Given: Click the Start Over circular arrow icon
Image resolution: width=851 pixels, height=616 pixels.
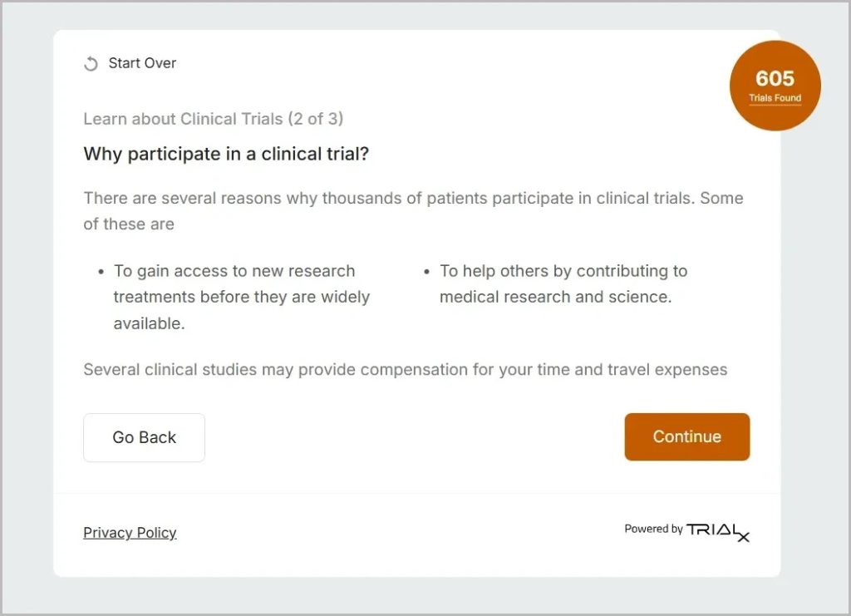Looking at the screenshot, I should click(x=91, y=64).
